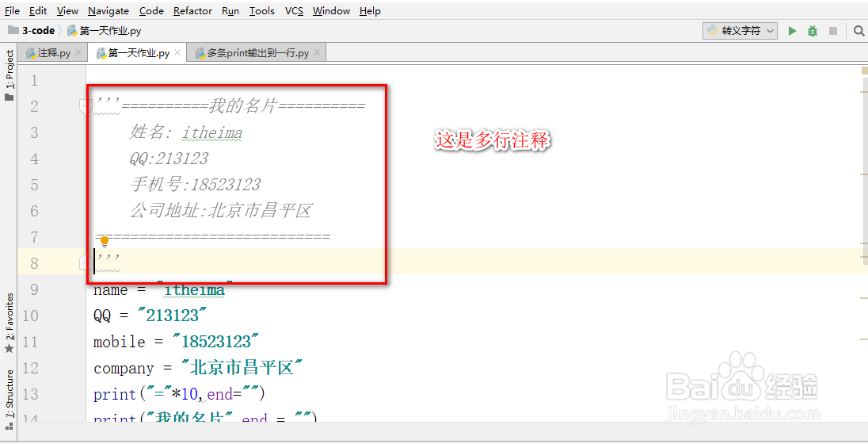Collapse the fold end marker on line 8
Image resolution: width=868 pixels, height=444 pixels.
(85, 262)
